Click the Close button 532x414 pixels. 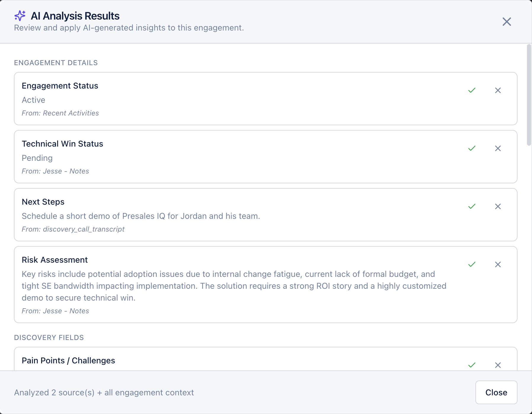click(x=496, y=392)
